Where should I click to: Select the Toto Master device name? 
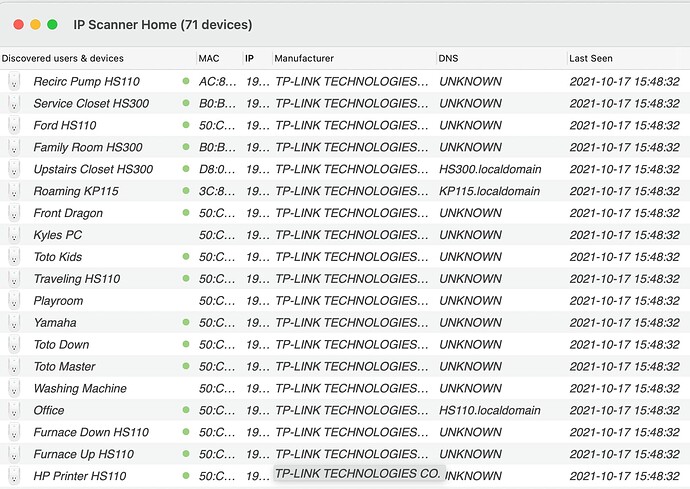click(64, 366)
